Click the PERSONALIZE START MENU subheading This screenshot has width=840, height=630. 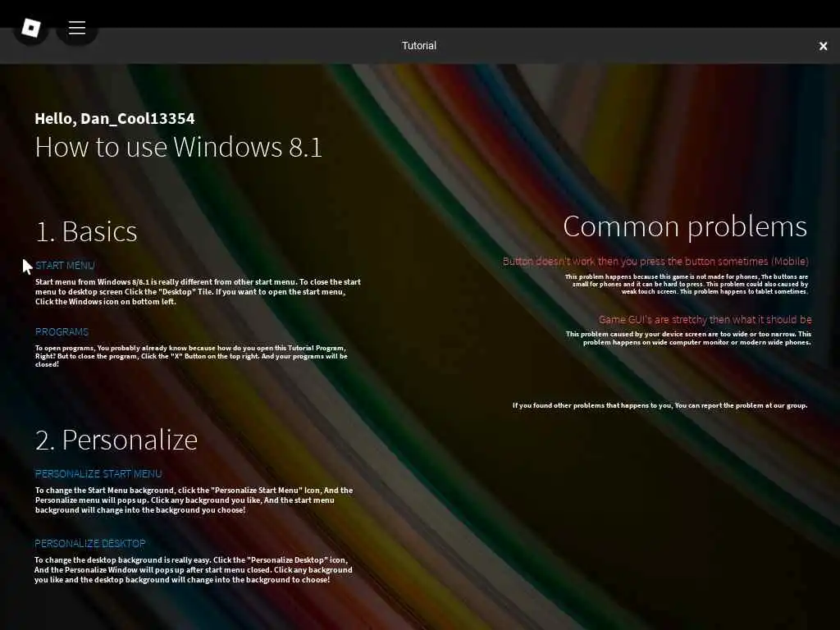[x=98, y=473]
